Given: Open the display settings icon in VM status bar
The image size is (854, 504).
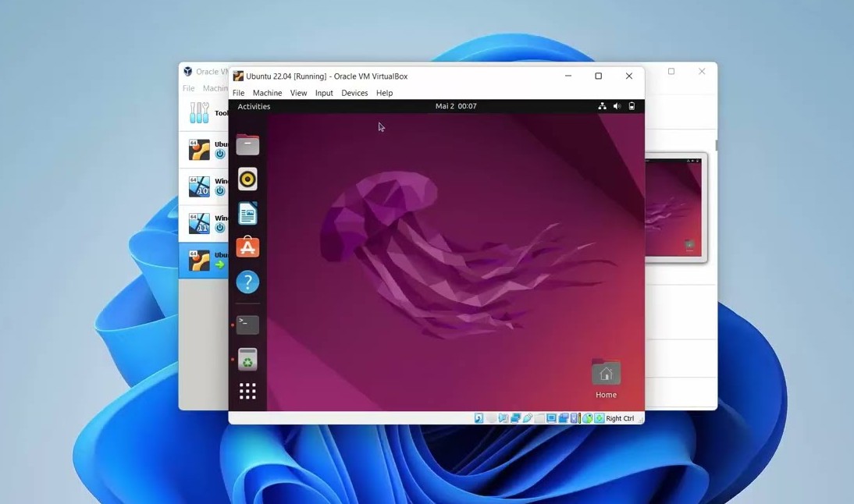Looking at the screenshot, I should pyautogui.click(x=551, y=418).
